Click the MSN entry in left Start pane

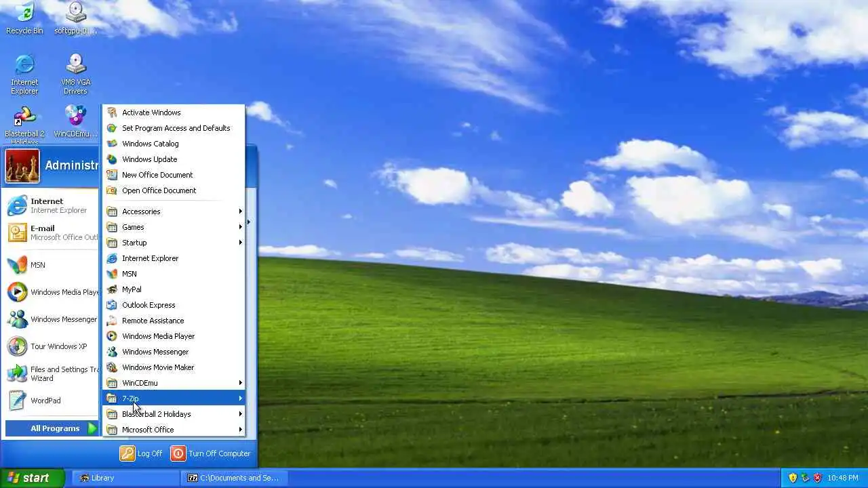[x=51, y=265]
